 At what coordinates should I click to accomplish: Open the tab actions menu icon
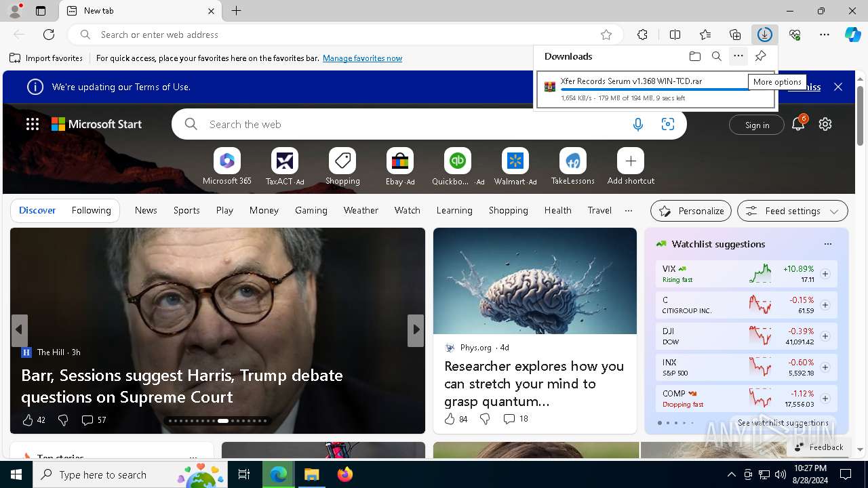click(x=41, y=11)
